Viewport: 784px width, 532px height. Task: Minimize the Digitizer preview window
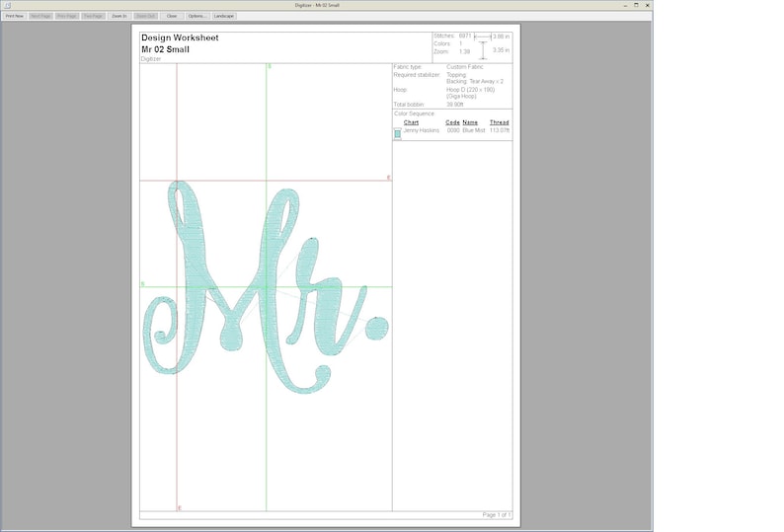(625, 5)
